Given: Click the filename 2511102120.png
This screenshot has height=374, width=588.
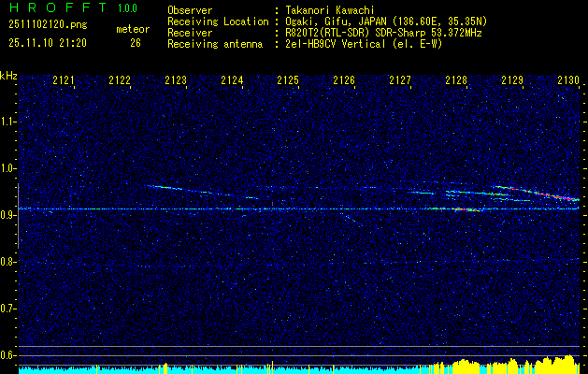Looking at the screenshot, I should coord(48,25).
